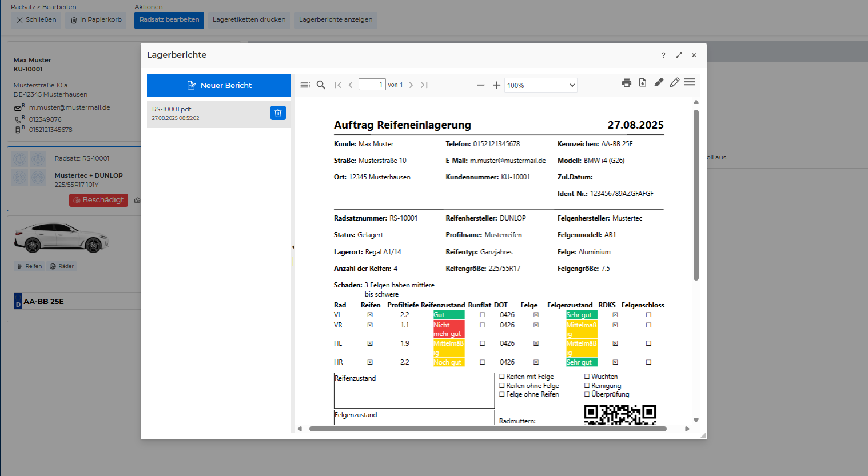
Task: Zoom in with the plus icon
Action: (x=497, y=85)
